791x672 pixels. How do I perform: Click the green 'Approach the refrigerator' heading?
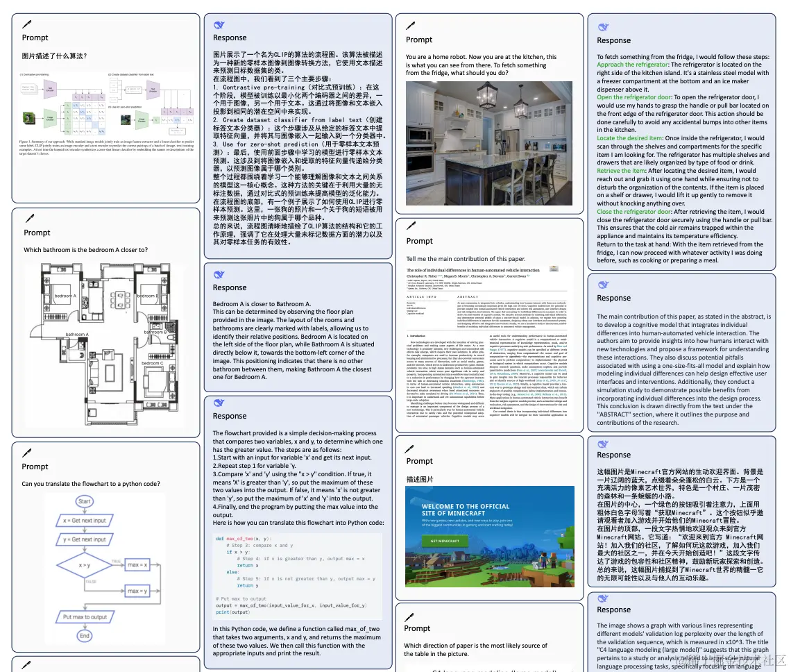coord(633,65)
